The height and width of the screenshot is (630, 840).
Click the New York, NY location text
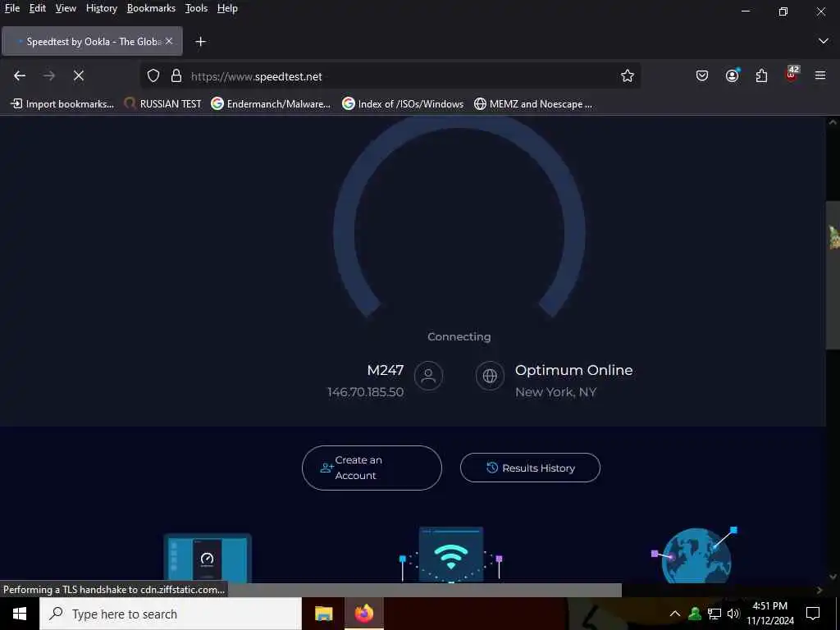click(x=555, y=392)
